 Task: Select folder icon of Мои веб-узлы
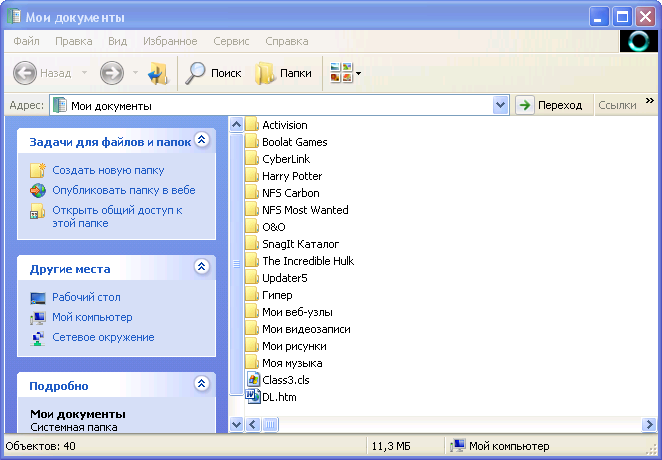point(252,312)
